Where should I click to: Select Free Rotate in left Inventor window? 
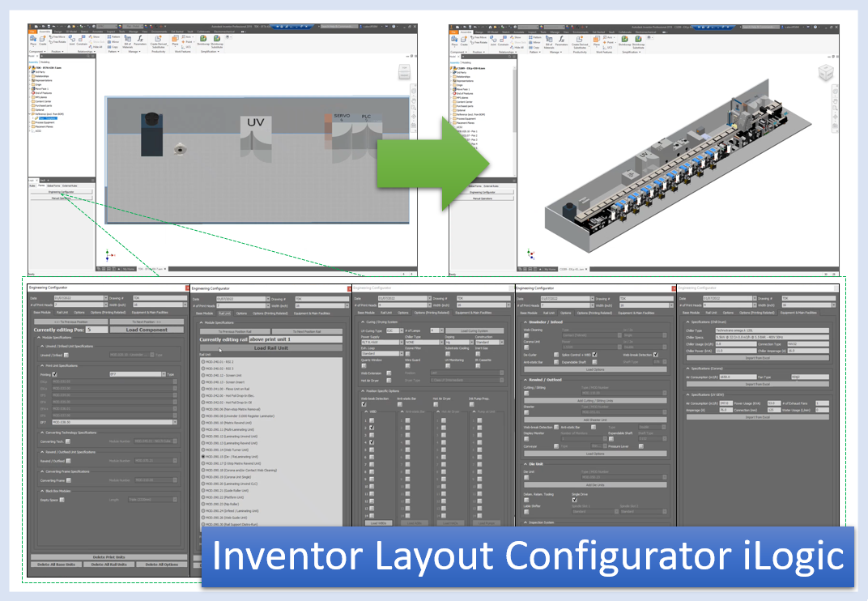tap(57, 41)
